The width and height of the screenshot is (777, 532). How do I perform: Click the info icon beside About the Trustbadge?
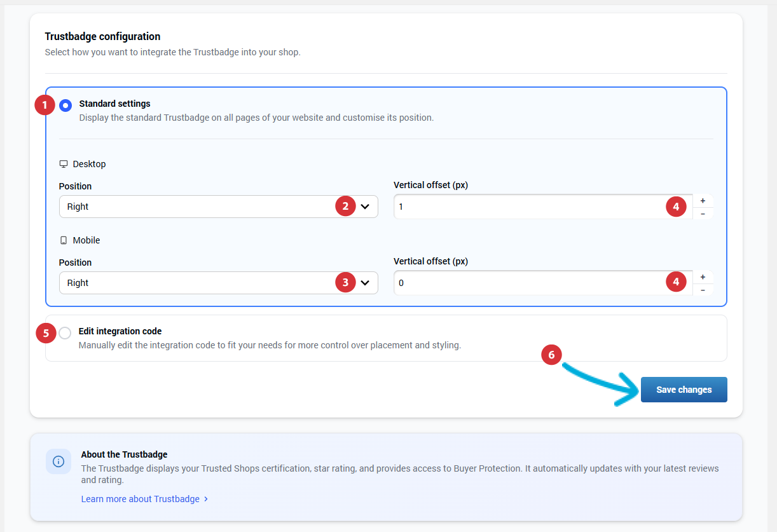coord(58,461)
